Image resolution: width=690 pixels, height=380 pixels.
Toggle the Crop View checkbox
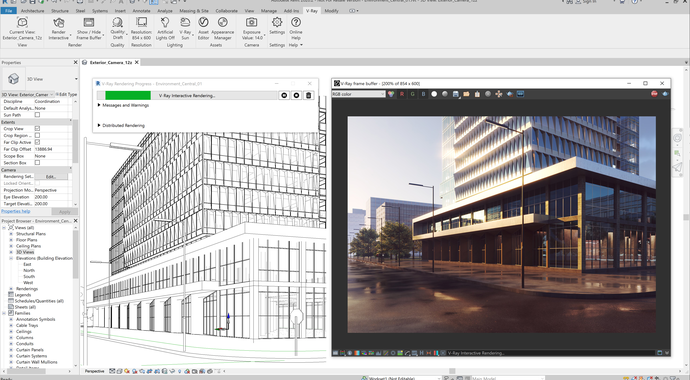click(37, 128)
